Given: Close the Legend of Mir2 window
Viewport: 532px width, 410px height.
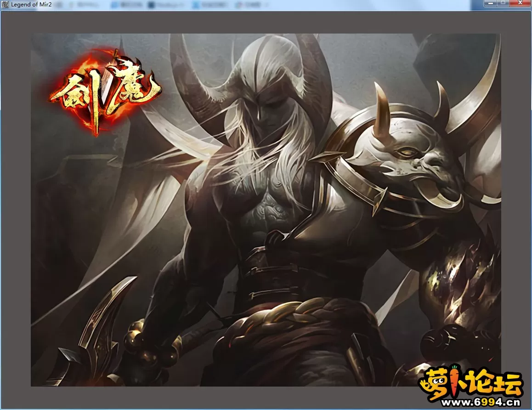Looking at the screenshot, I should 520,3.
